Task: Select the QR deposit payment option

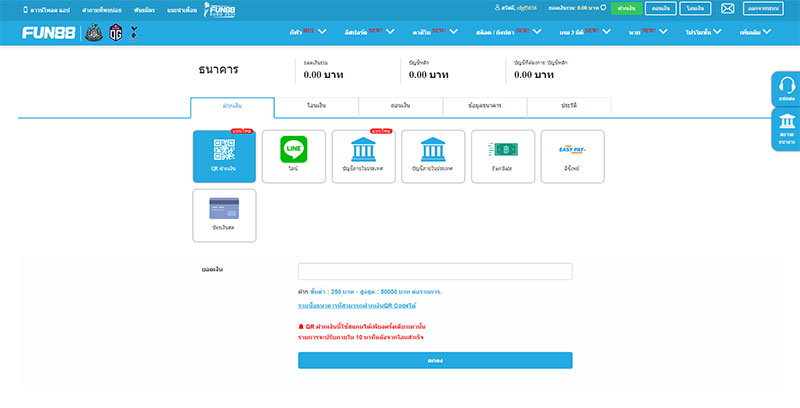Action: [x=224, y=157]
